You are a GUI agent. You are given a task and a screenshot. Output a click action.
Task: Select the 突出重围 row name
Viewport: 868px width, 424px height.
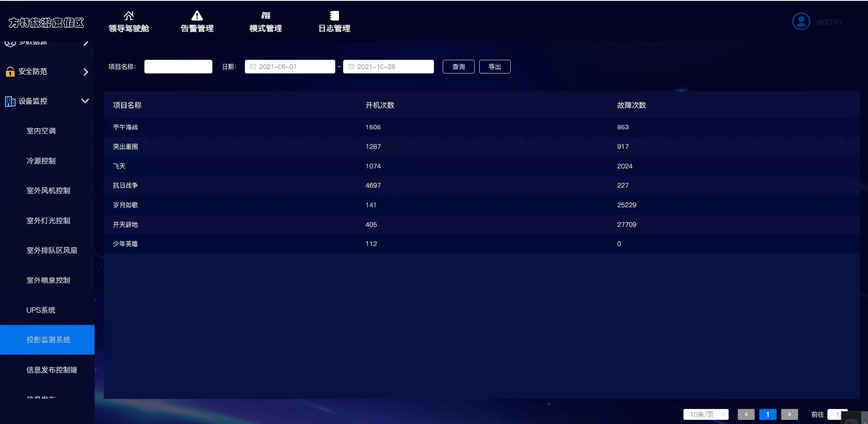[126, 147]
